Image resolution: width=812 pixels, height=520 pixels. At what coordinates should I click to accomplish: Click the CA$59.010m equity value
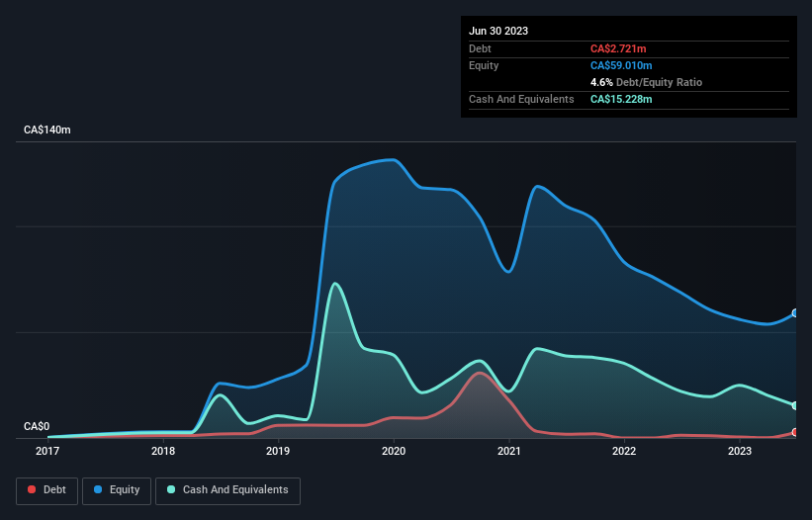click(621, 65)
